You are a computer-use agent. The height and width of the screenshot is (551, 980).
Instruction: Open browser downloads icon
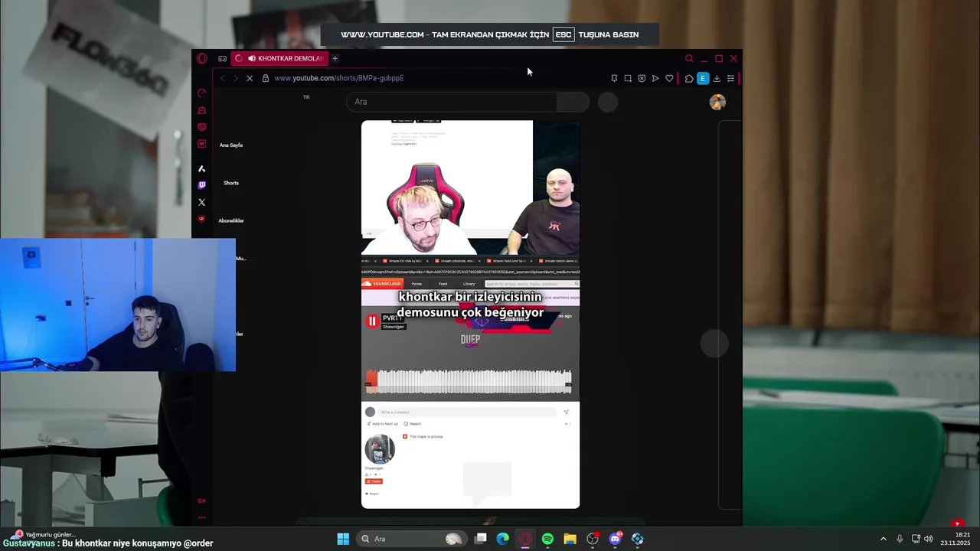[x=717, y=78]
